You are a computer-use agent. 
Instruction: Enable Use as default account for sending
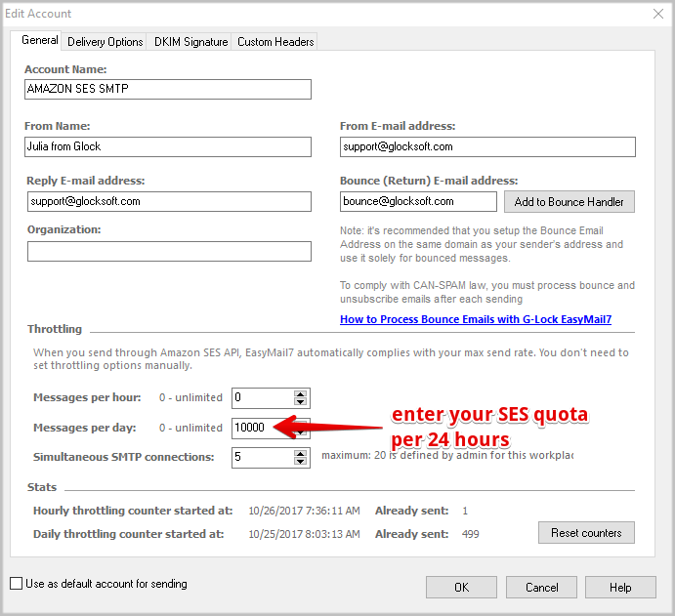coord(17,584)
